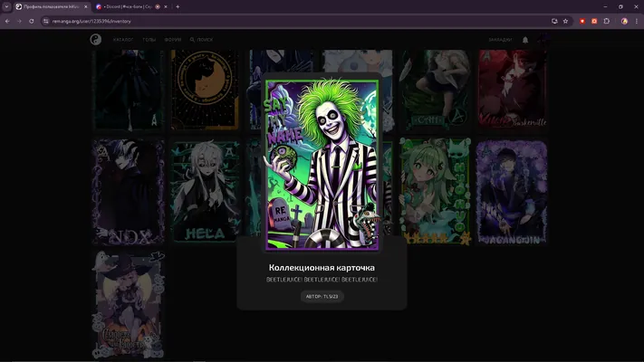Open the КАТАЛОГ menu
Screen dimensions: 644x362
click(123, 40)
